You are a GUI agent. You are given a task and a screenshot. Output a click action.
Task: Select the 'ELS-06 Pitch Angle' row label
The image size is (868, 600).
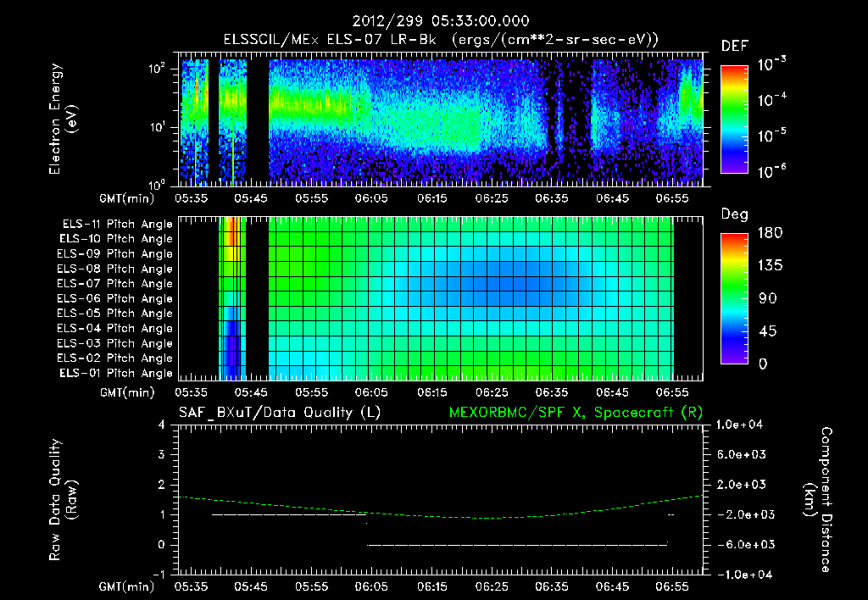coord(115,299)
